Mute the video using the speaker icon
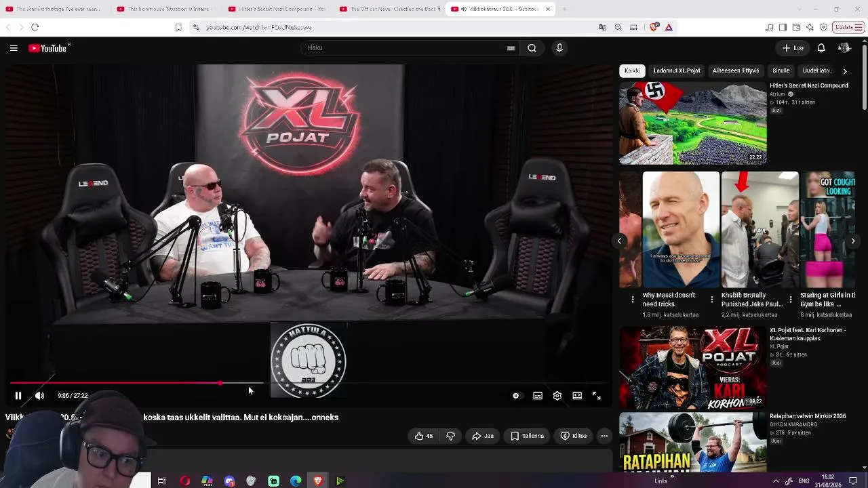 coord(40,396)
